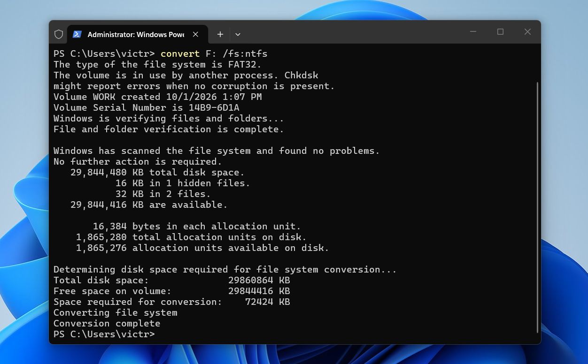Screen dimensions: 588x364
Task: Click 'Space required for conversion' line
Action: (171, 302)
